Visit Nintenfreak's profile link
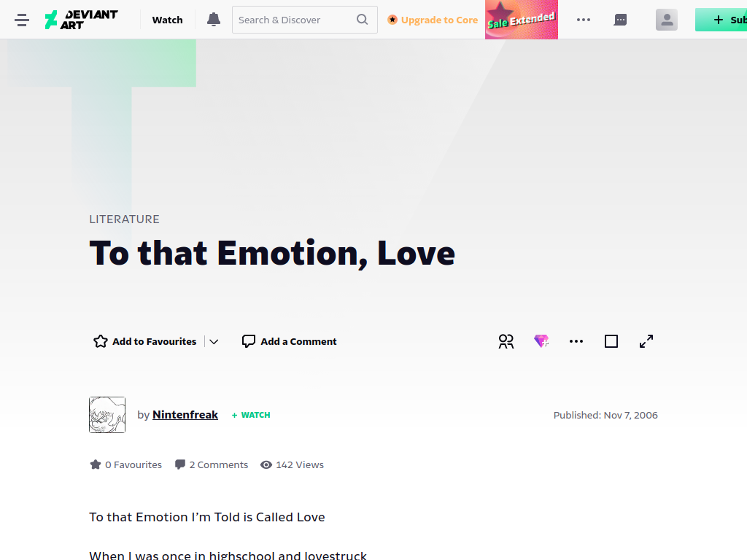 coord(185,415)
